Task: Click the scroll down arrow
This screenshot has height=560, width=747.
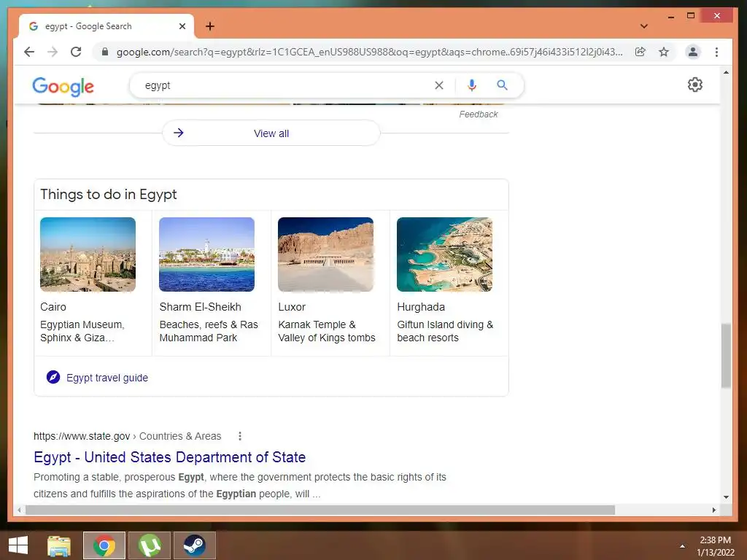Action: point(726,497)
